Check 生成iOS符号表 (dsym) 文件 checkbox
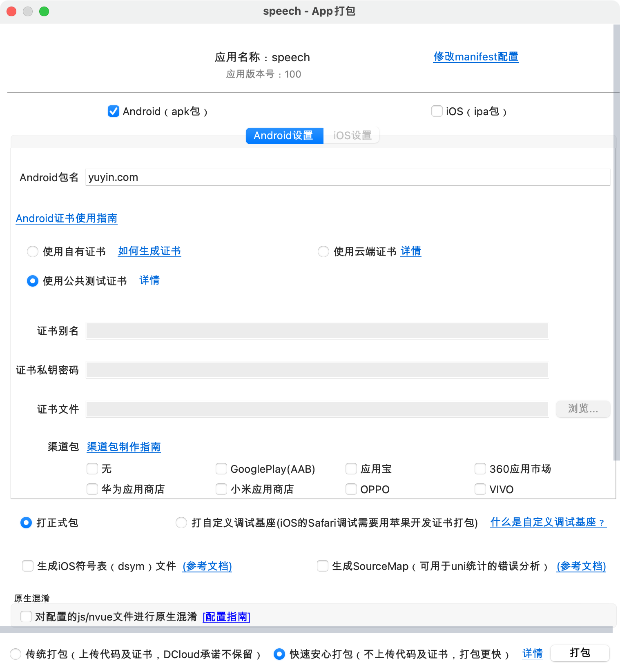 28,566
